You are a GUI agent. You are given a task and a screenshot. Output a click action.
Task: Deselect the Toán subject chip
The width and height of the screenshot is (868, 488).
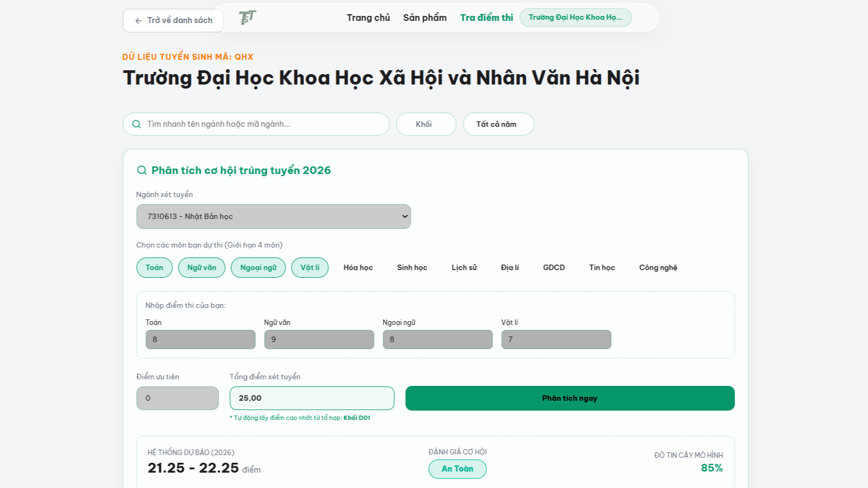[154, 267]
